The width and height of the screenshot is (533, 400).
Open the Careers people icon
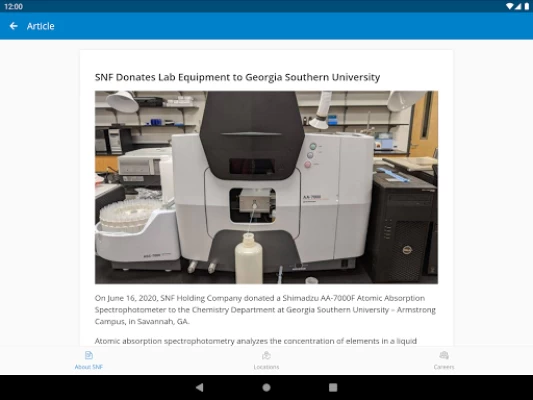[444, 355]
